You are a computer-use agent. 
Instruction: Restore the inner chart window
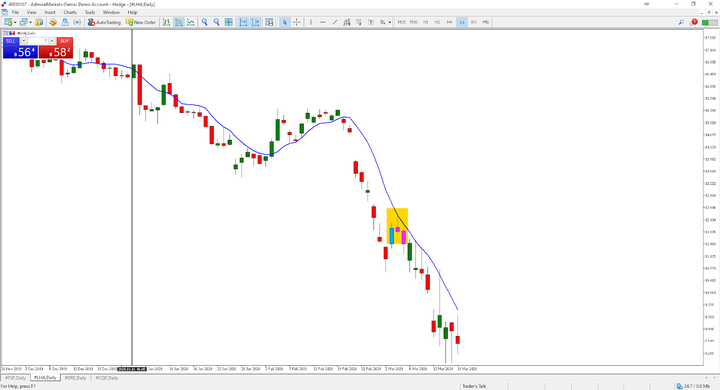(x=709, y=12)
